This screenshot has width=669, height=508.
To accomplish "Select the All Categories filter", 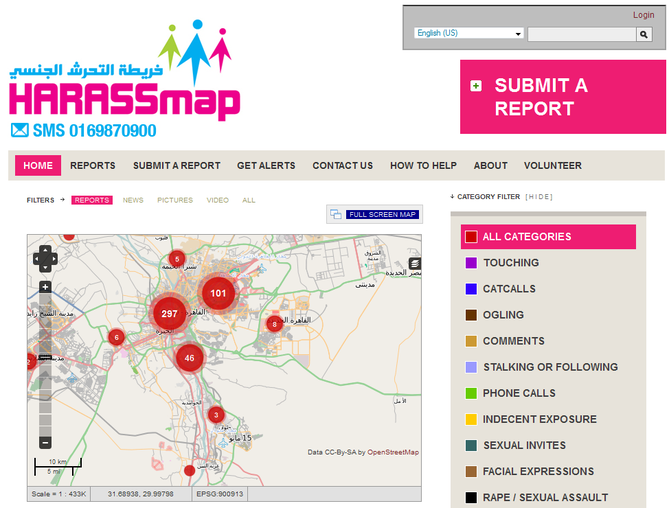I will point(548,237).
